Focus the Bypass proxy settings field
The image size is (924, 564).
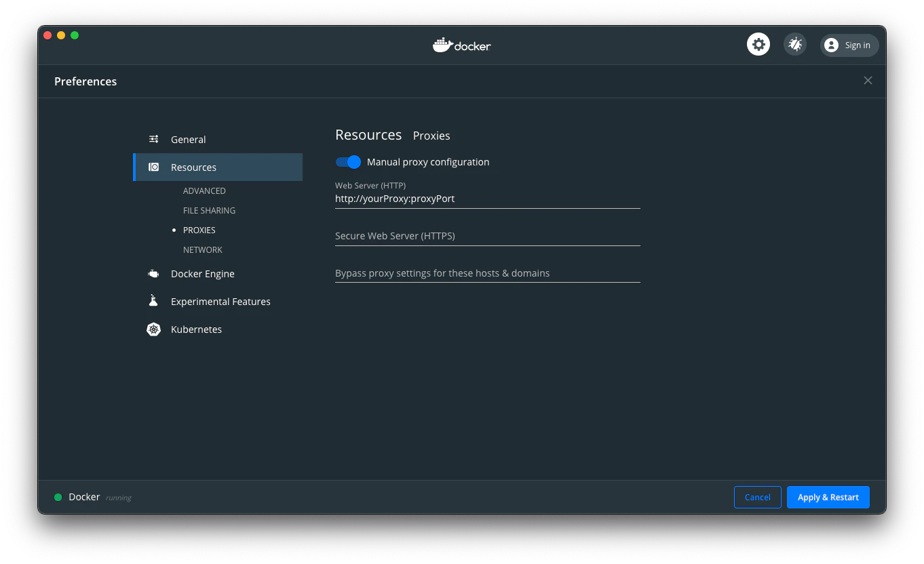tap(488, 273)
